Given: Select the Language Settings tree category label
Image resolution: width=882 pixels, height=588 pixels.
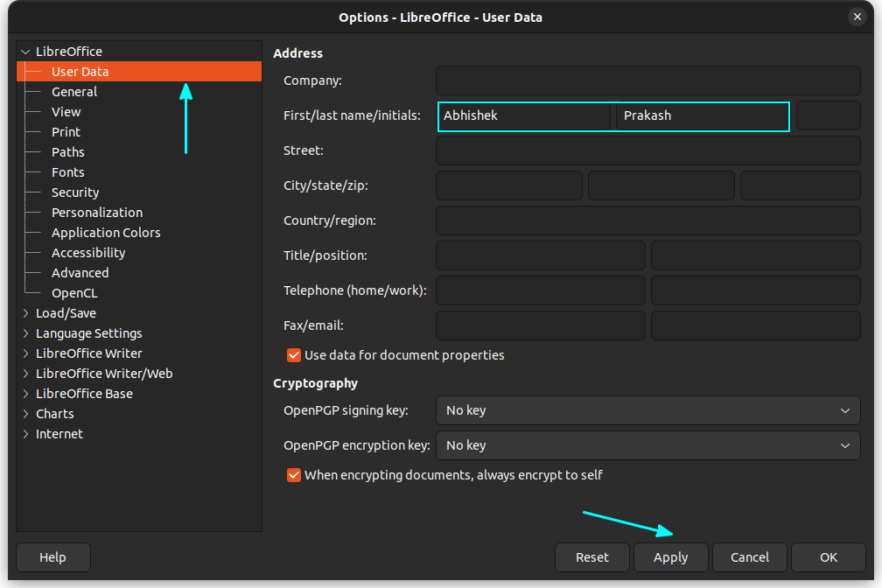Looking at the screenshot, I should point(89,333).
